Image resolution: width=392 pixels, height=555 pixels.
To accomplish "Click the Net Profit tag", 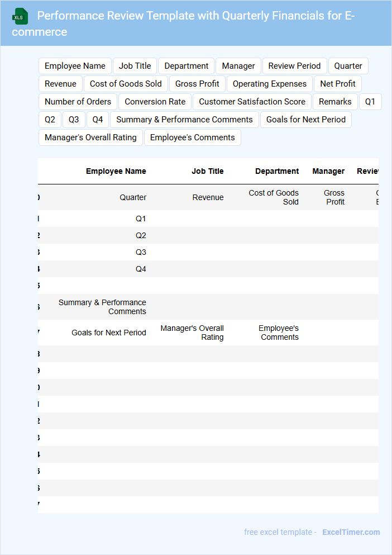I will (337, 84).
